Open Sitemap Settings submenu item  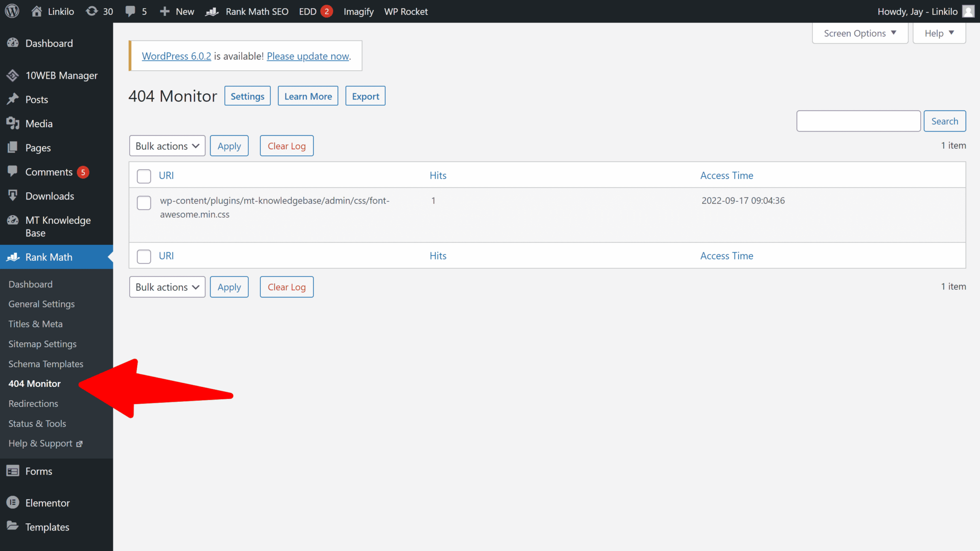click(43, 344)
